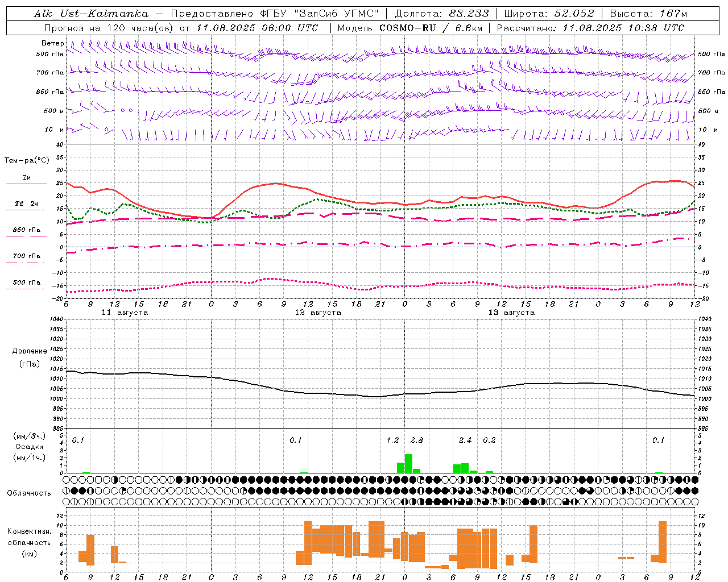
Task: Click the precipitation total 0.2
Action: (x=489, y=440)
